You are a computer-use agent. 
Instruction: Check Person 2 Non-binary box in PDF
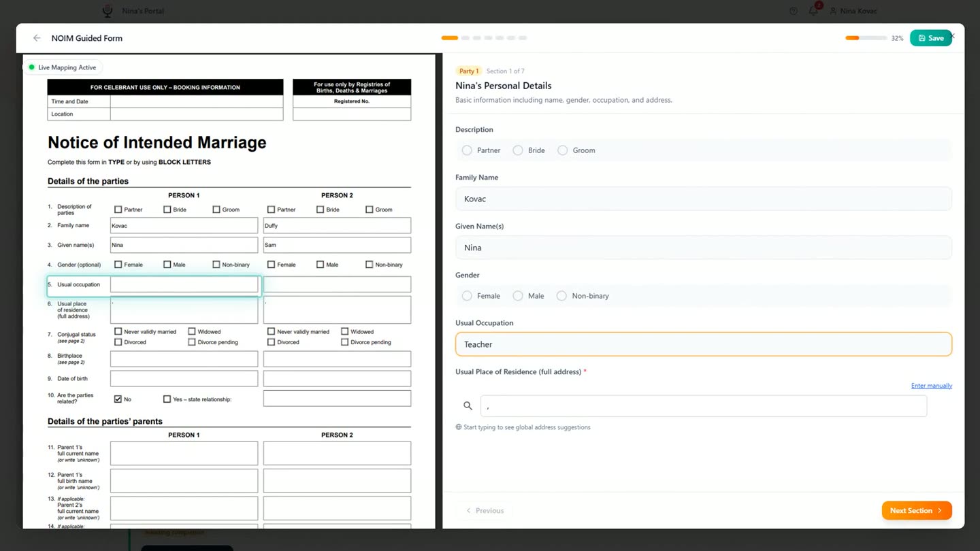pyautogui.click(x=370, y=265)
